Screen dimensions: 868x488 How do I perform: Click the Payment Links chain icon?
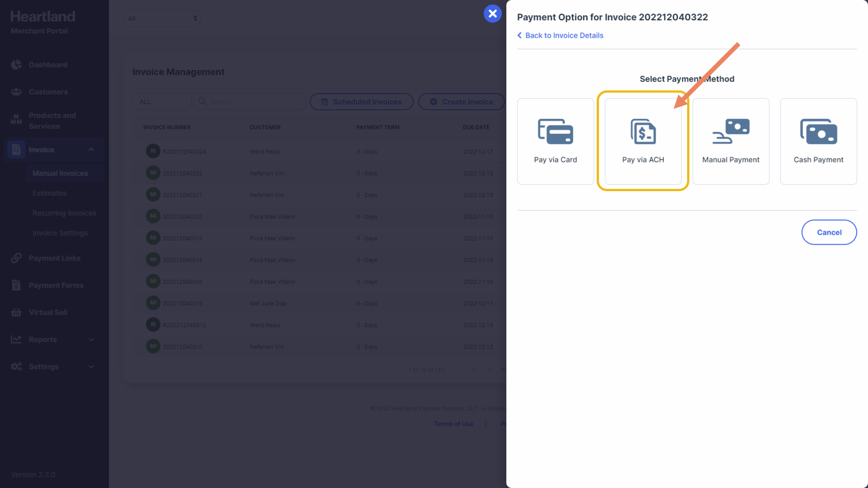(16, 258)
